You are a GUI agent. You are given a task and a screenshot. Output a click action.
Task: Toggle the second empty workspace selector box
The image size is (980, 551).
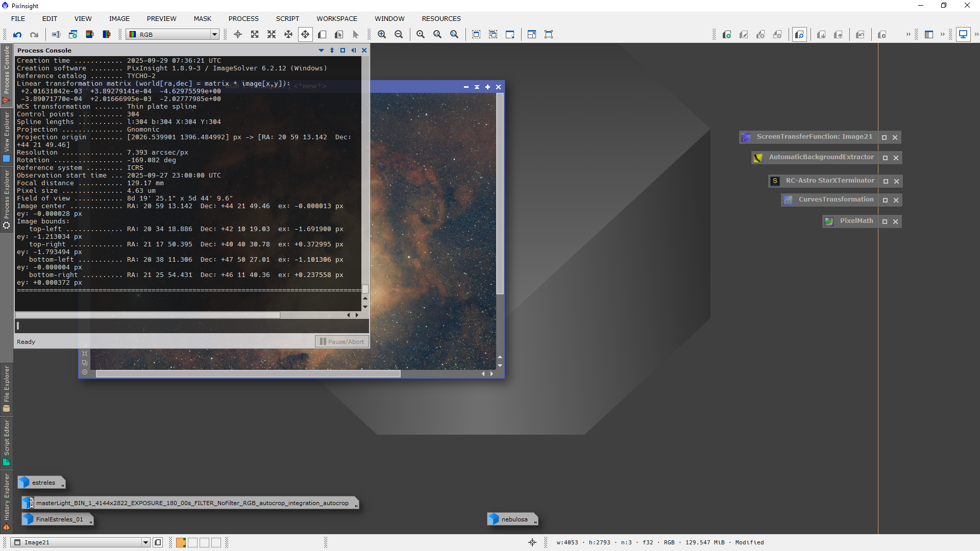click(192, 542)
